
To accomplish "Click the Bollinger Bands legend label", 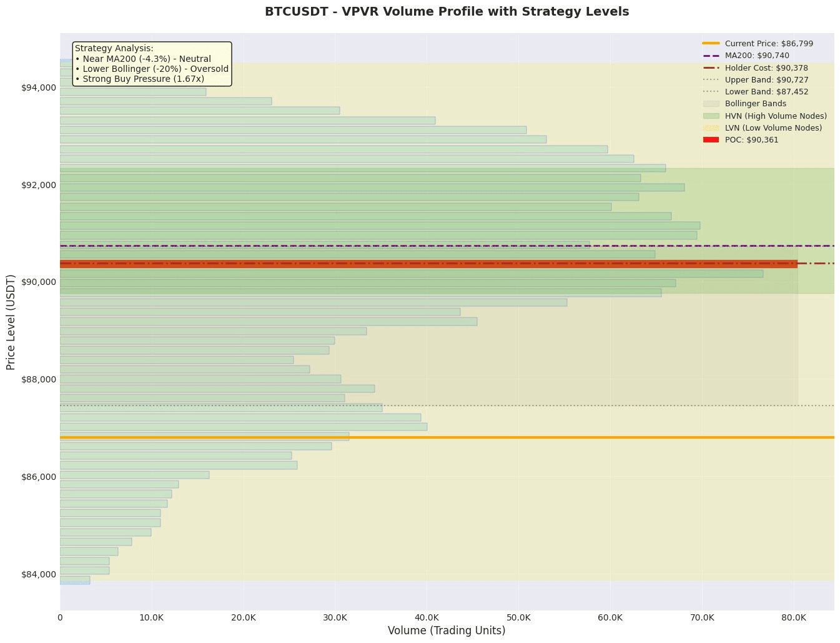I will [756, 104].
